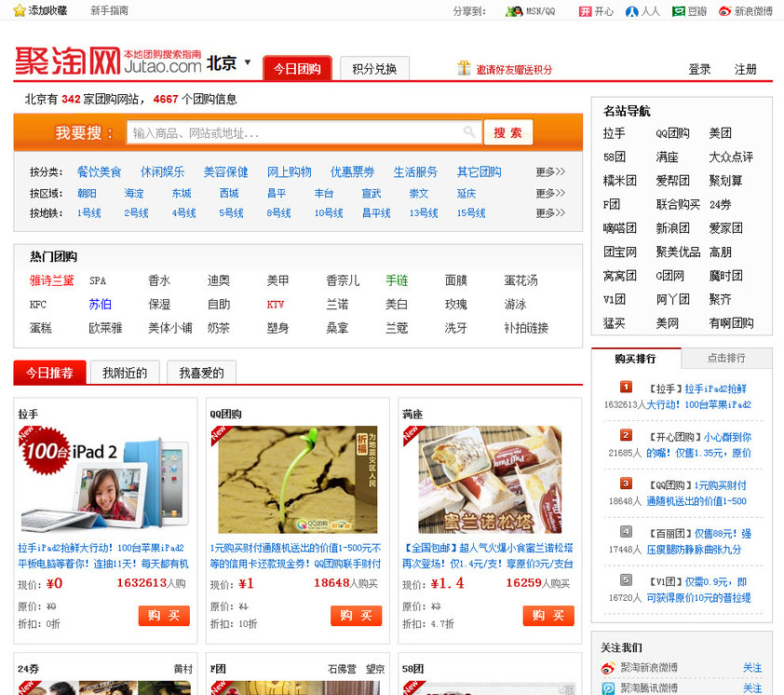Click hot keyword 苏伯

[100, 305]
